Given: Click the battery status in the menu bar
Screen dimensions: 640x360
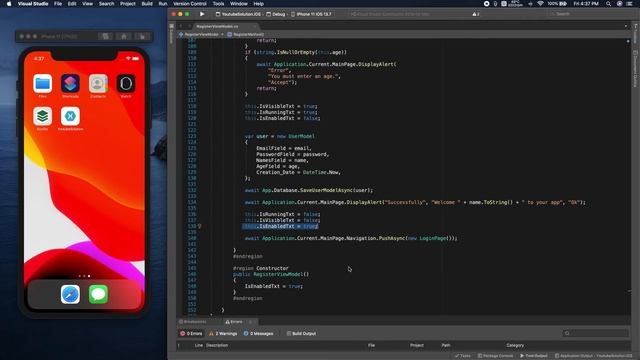Looking at the screenshot, I should tap(557, 4).
